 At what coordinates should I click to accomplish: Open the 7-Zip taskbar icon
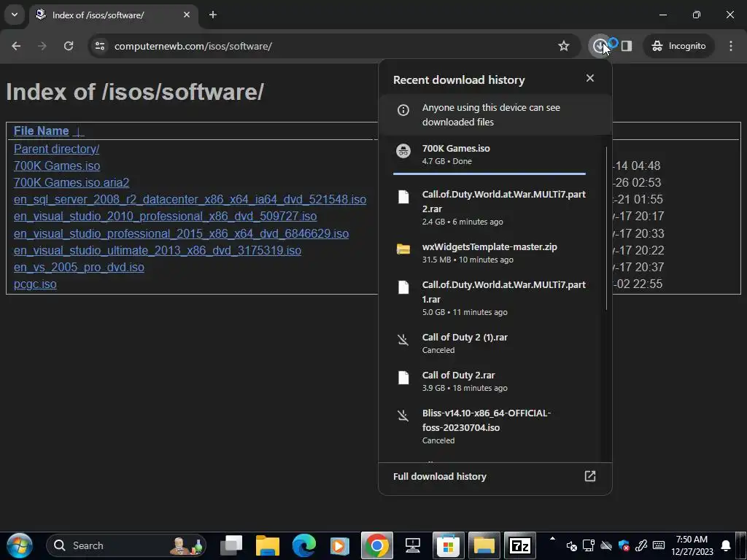point(520,545)
